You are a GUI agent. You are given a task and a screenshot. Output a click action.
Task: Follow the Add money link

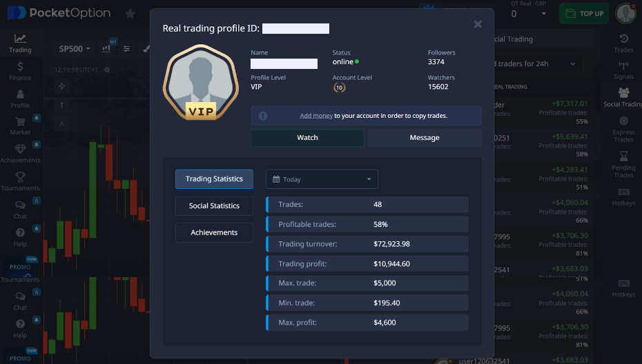pos(316,116)
